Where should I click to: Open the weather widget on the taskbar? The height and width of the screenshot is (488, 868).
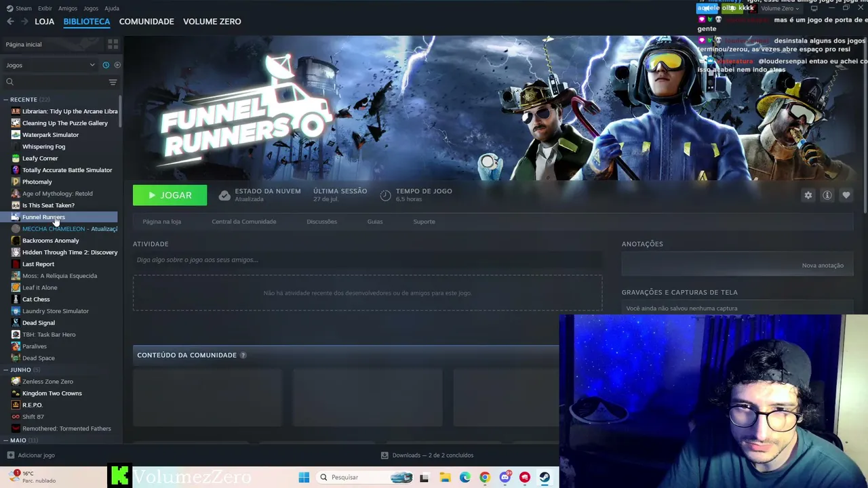point(33,477)
